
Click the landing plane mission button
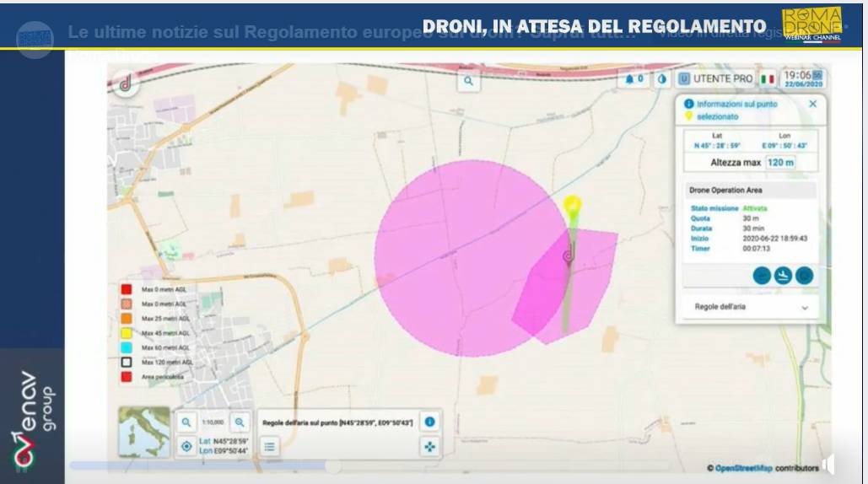[783, 275]
